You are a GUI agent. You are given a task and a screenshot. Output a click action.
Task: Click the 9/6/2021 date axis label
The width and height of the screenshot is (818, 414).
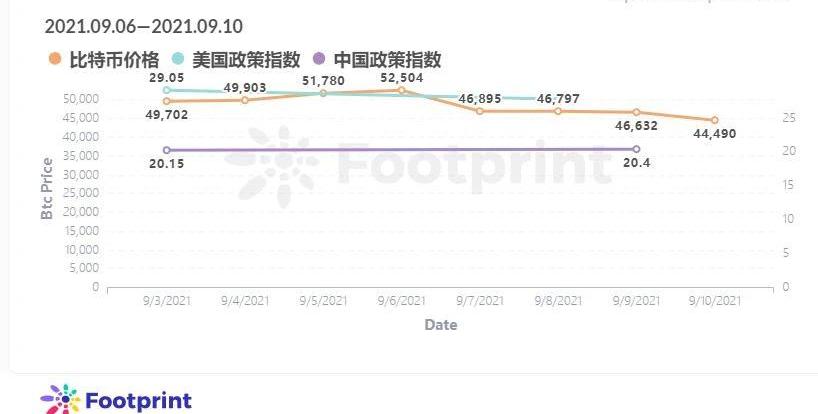pyautogui.click(x=401, y=301)
